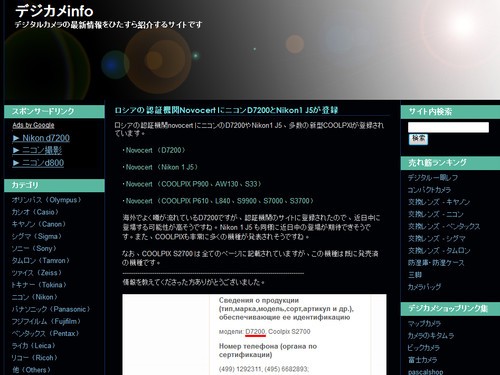
Task: Click the Ads by Google label
Action: 33,125
